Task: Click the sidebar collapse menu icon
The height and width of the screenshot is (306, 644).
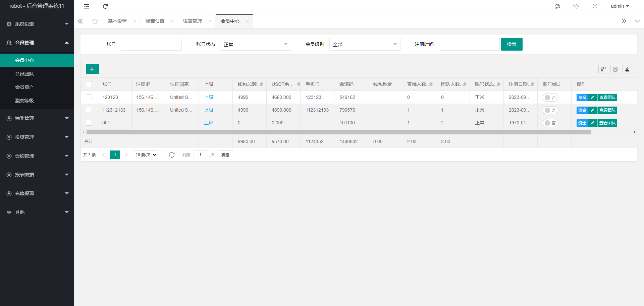Action: (x=87, y=6)
